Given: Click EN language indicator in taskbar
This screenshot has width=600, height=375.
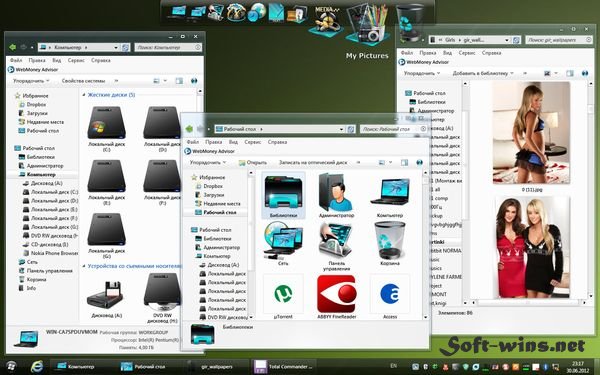Looking at the screenshot, I should tap(393, 366).
